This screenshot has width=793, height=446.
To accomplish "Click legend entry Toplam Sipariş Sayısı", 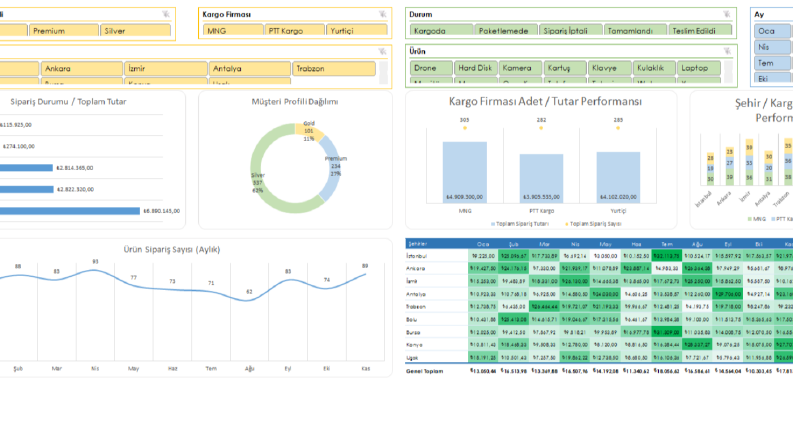I will 593,224.
